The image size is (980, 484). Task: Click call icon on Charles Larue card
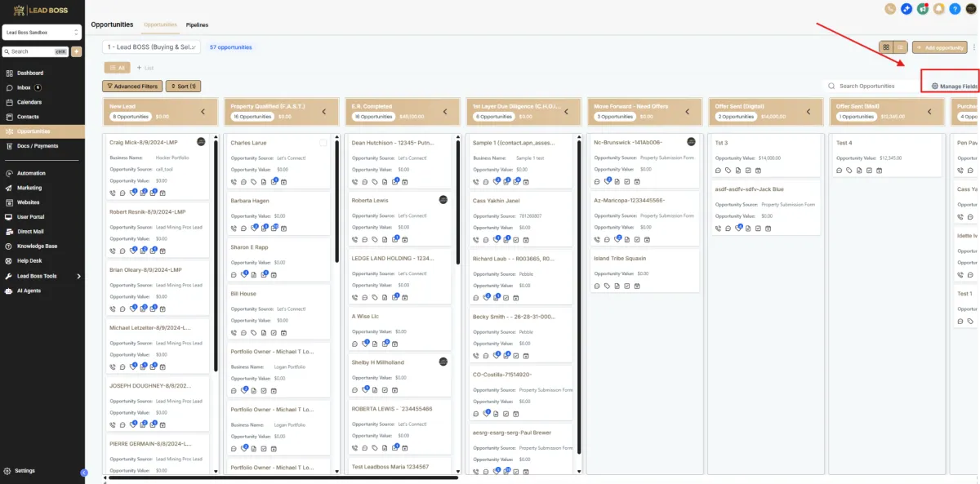point(234,181)
